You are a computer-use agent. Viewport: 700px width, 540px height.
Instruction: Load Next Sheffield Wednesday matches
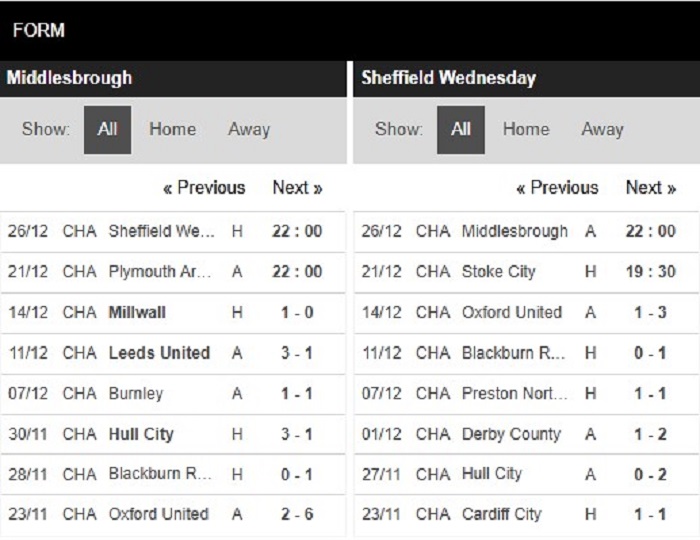pos(651,187)
